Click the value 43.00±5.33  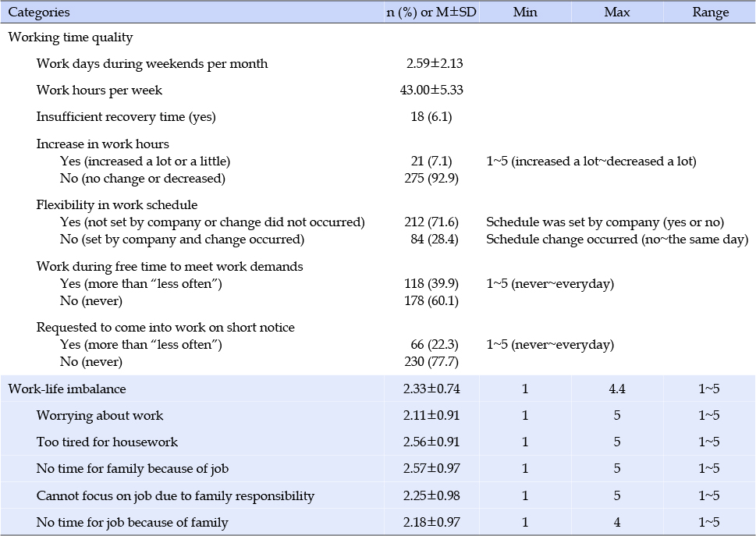coord(431,91)
